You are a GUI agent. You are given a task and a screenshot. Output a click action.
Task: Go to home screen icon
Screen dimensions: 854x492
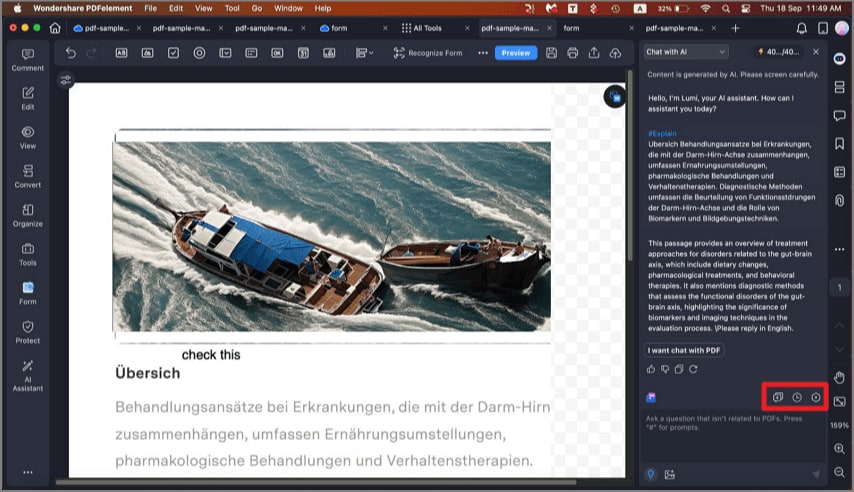point(55,28)
